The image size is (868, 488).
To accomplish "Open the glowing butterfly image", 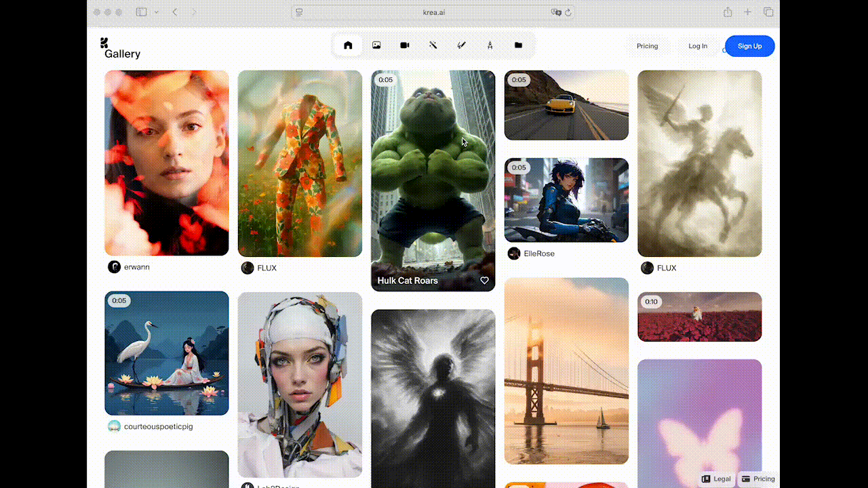I will pos(700,424).
